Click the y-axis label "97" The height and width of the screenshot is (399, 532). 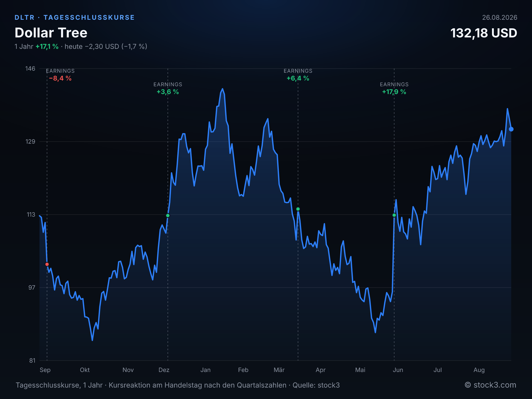point(32,288)
